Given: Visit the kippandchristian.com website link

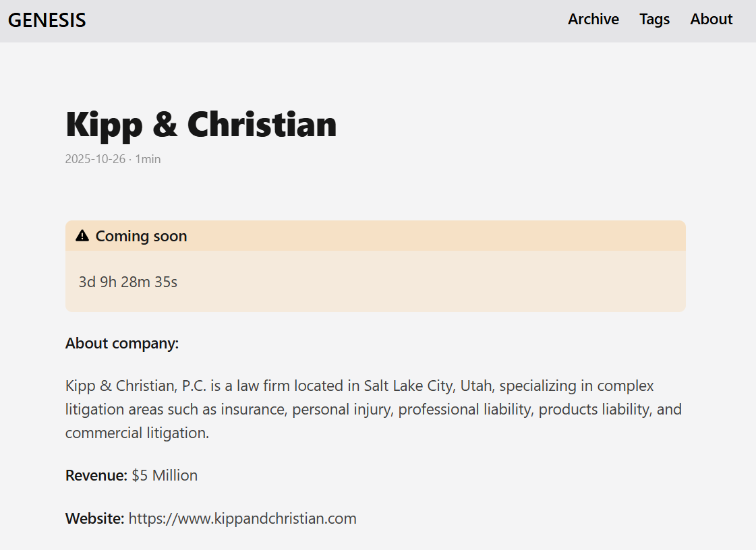Looking at the screenshot, I should (242, 518).
